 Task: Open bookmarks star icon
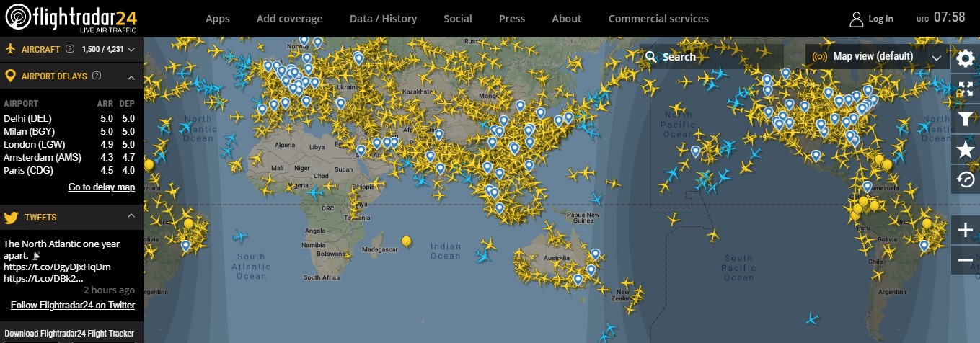(x=966, y=150)
